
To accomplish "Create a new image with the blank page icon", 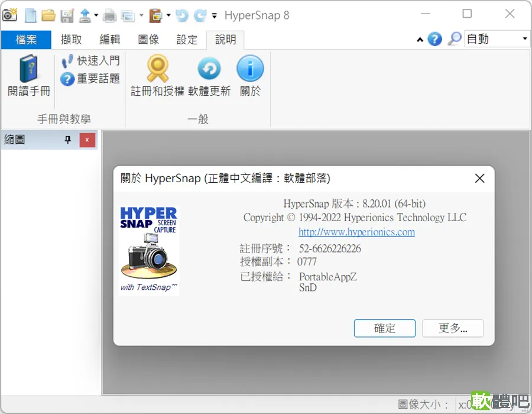I will (31, 15).
